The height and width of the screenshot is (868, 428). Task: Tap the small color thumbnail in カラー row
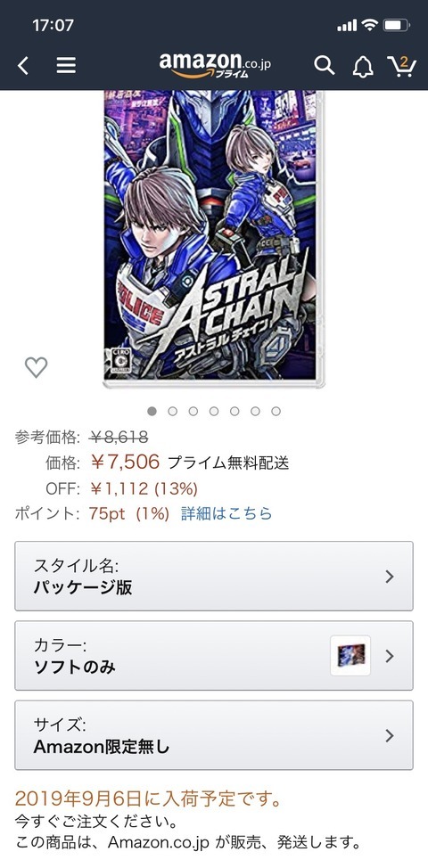pos(350,655)
